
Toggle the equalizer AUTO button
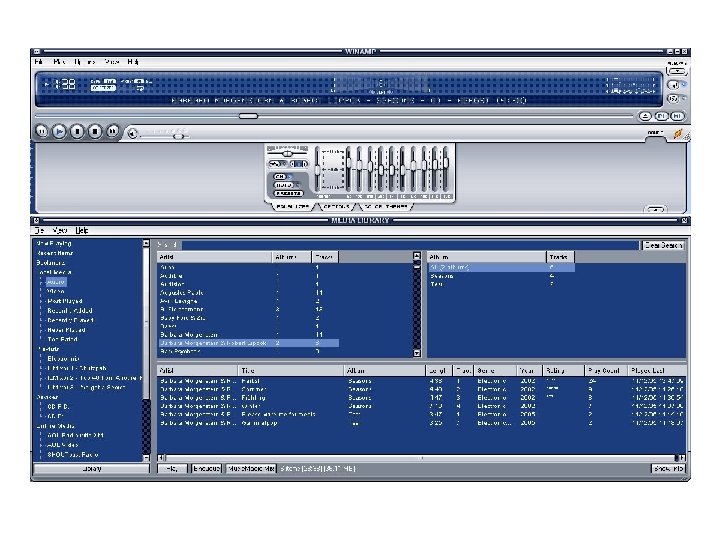point(284,185)
